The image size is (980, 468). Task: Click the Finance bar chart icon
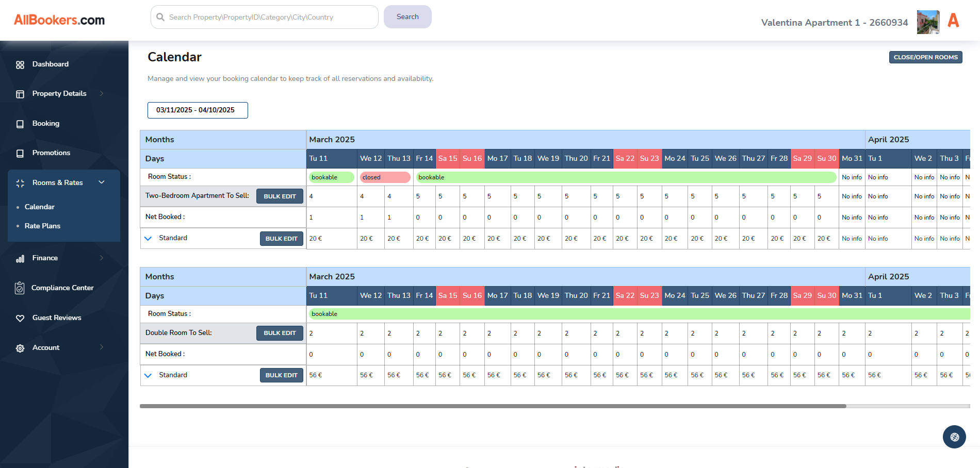point(20,259)
